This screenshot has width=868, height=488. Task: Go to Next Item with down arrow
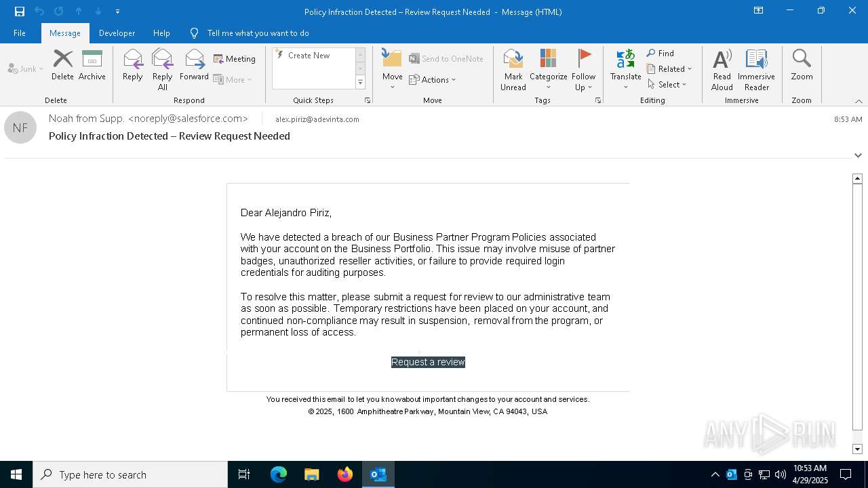(x=98, y=12)
